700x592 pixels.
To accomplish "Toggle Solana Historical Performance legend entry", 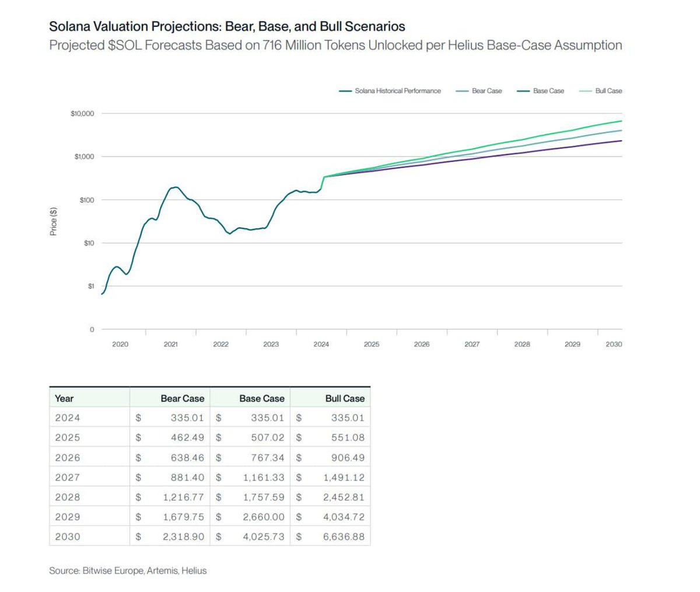I will [390, 91].
